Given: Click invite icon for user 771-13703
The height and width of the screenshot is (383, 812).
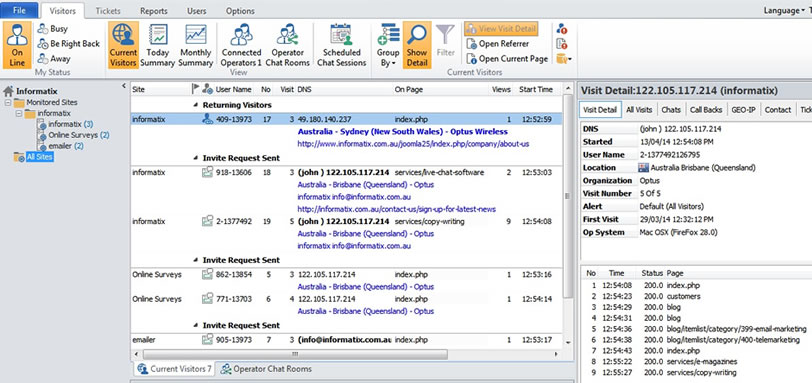Looking at the screenshot, I should (x=207, y=299).
